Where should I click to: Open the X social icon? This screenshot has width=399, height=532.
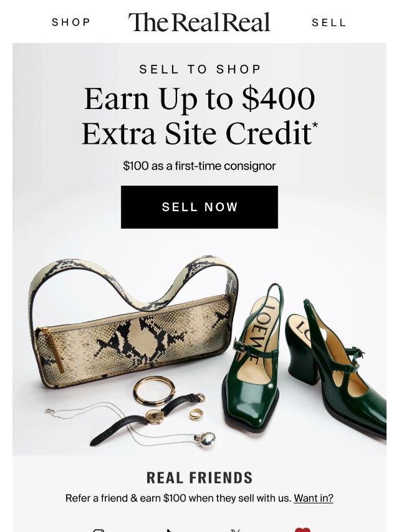[x=236, y=530]
